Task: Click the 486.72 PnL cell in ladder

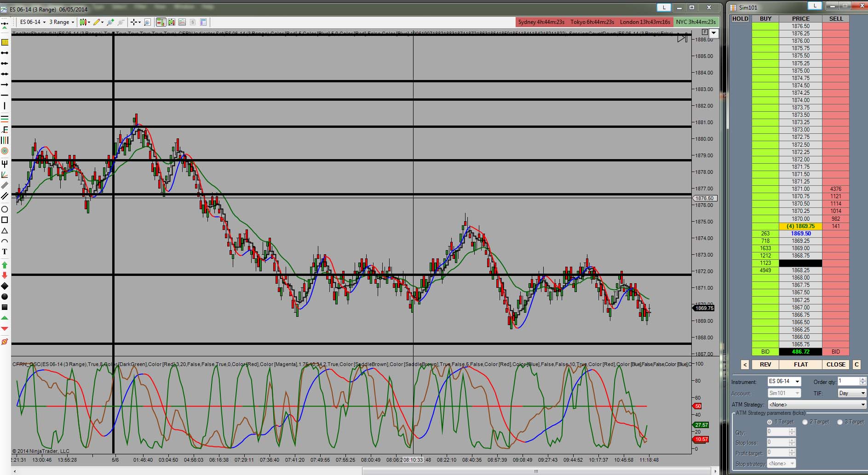Action: click(x=801, y=352)
